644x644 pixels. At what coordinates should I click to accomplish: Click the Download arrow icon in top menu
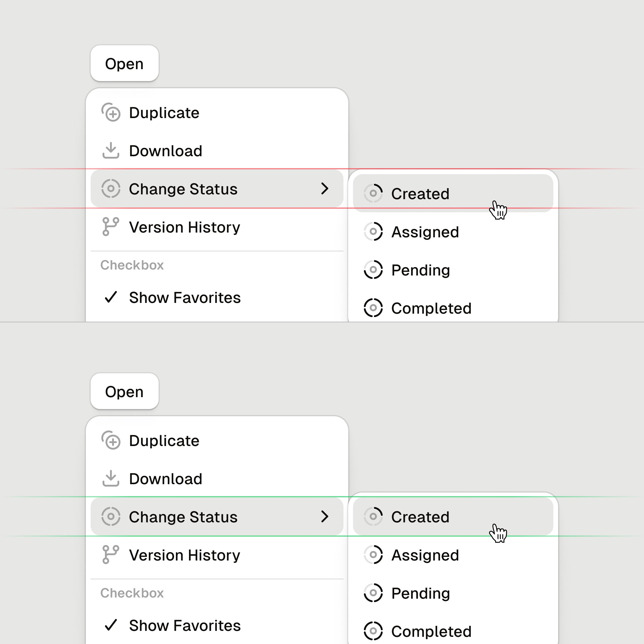[x=111, y=151]
